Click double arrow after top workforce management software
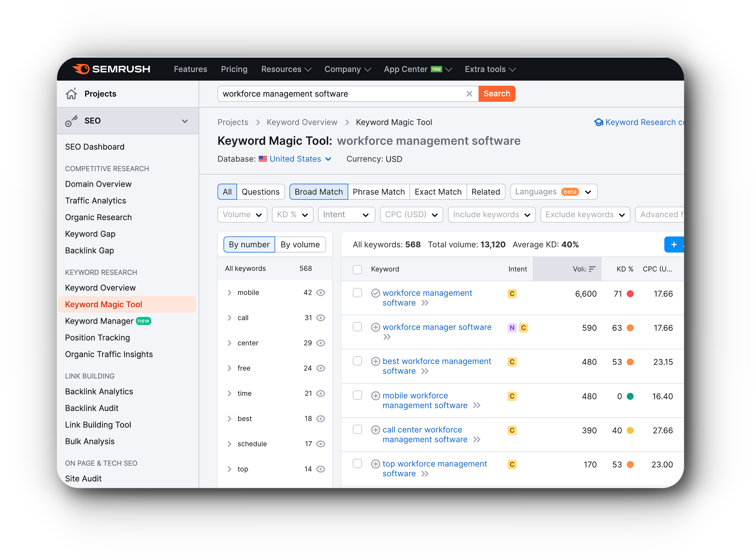This screenshot has height=560, width=756. tap(425, 474)
